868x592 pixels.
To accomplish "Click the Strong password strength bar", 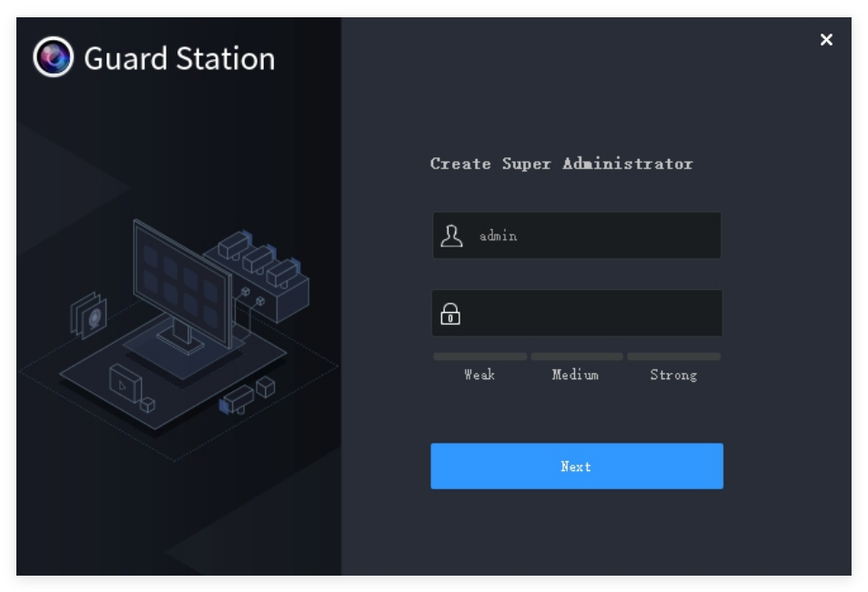I will (673, 356).
